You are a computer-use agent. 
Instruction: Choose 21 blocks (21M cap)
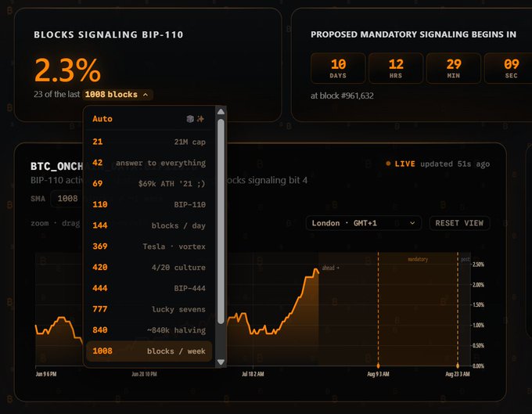click(149, 142)
